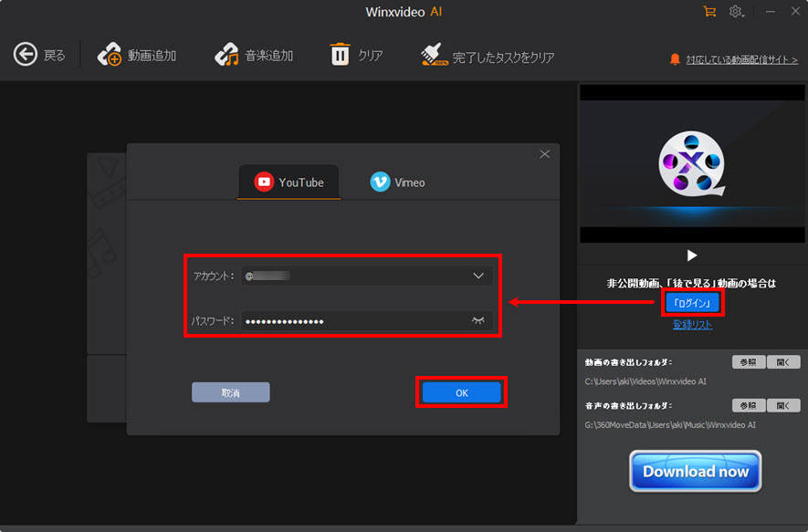This screenshot has height=532, width=808.
Task: Click the クリア trash can icon
Action: click(x=341, y=54)
